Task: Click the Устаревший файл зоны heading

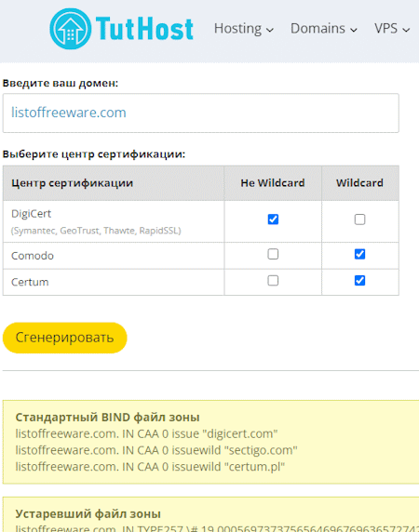Action: (88, 513)
